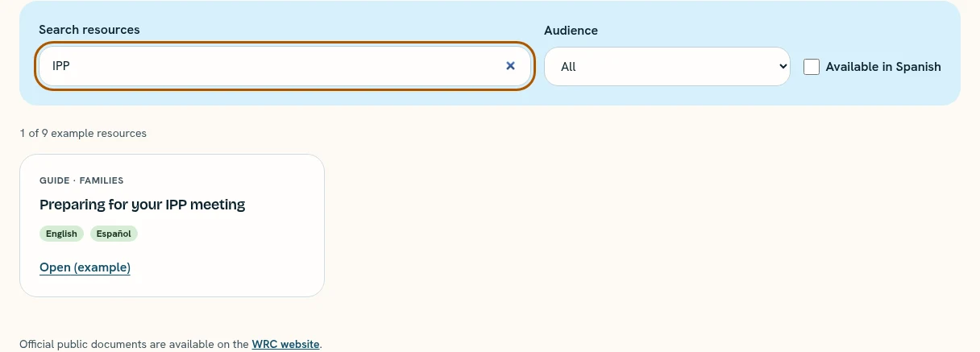Select the English language tag
The width and height of the screenshot is (980, 352).
pyautogui.click(x=61, y=234)
